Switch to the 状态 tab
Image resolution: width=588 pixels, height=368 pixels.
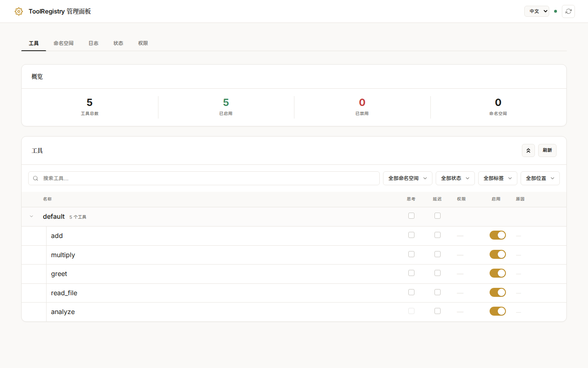pos(118,43)
